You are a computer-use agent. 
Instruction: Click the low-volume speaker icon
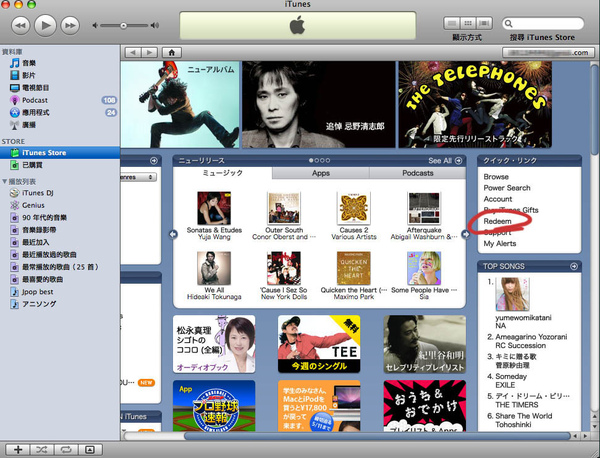pos(95,26)
